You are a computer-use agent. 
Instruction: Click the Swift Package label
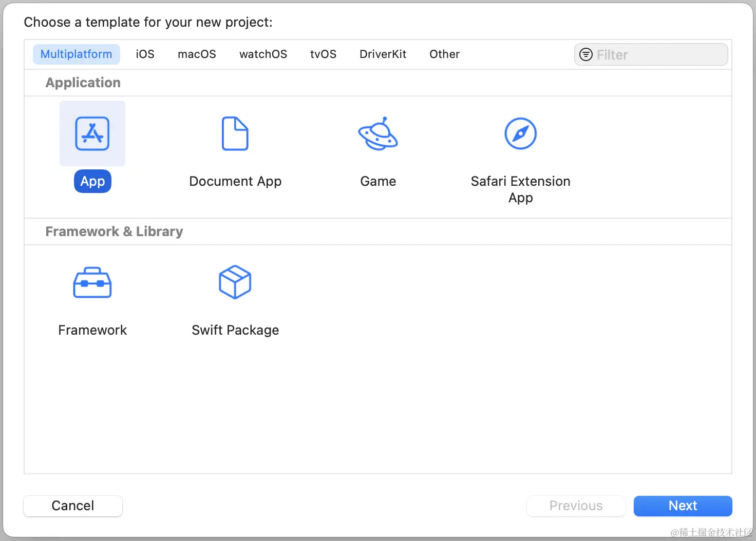click(x=235, y=330)
